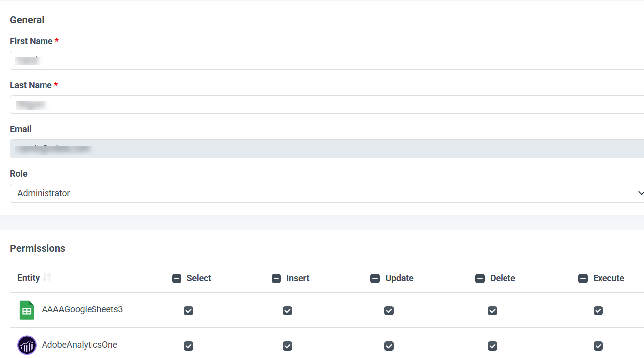The height and width of the screenshot is (358, 644).
Task: Click the minus icon next to Execute
Action: tap(583, 278)
